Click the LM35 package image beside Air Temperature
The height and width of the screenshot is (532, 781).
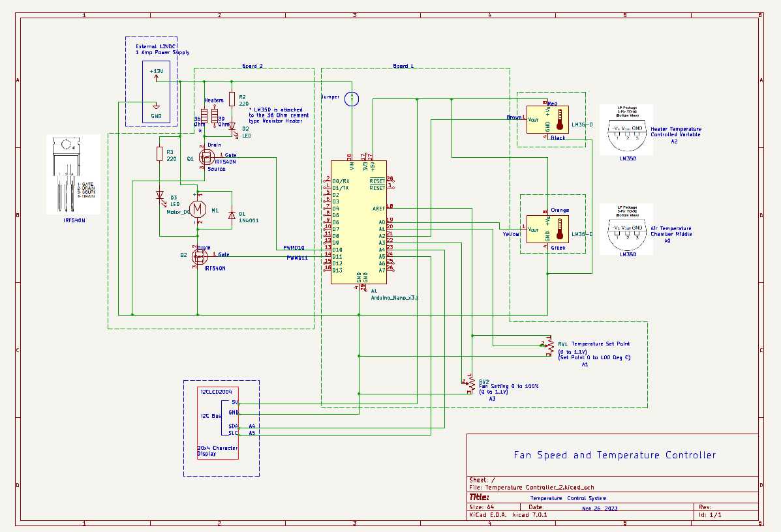pos(626,229)
